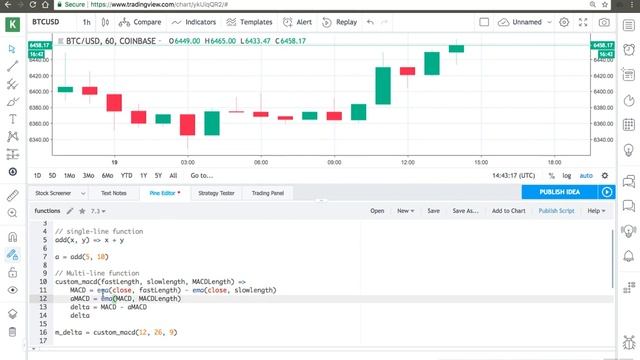640x360 pixels.
Task: Click the BTCUSD symbol field
Action: tap(46, 22)
